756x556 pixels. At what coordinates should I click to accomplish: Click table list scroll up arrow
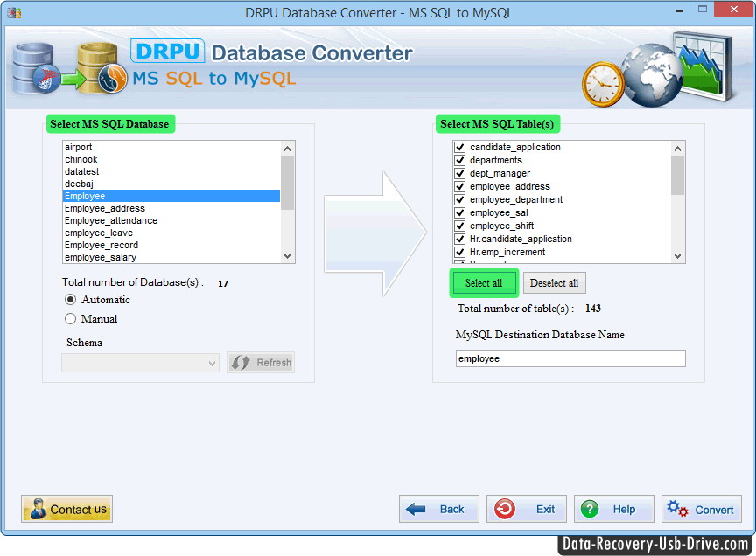coord(677,149)
